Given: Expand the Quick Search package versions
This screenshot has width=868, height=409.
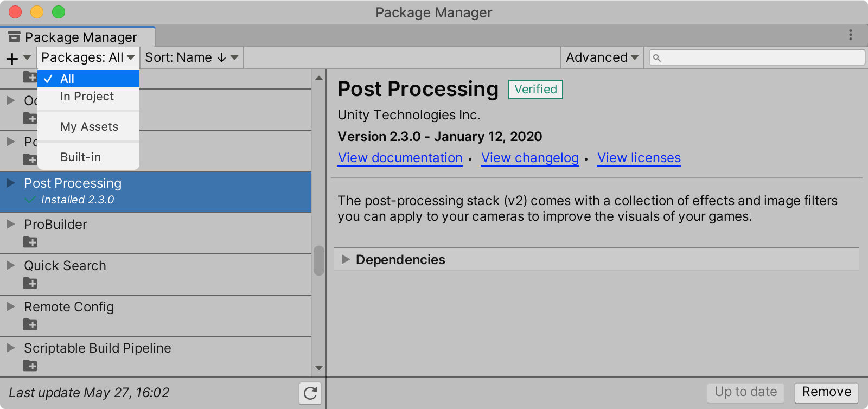Looking at the screenshot, I should click(x=10, y=265).
